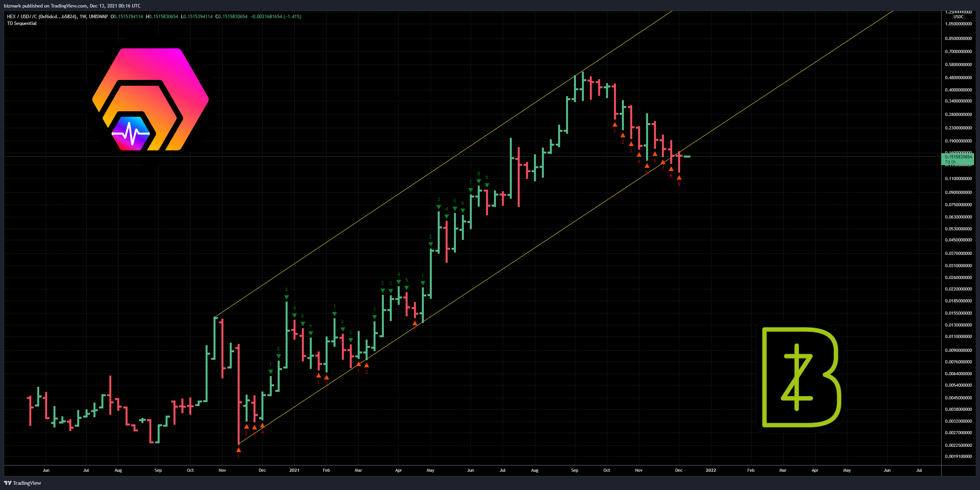Image resolution: width=980 pixels, height=490 pixels.
Task: Click the price label 0.0530000000
Action: pos(958,229)
